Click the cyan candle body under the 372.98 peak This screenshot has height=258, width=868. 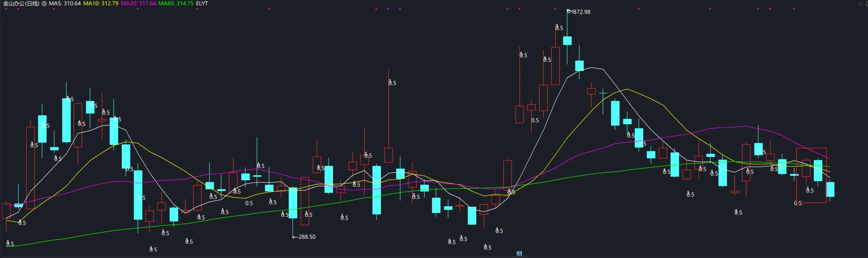pyautogui.click(x=567, y=41)
